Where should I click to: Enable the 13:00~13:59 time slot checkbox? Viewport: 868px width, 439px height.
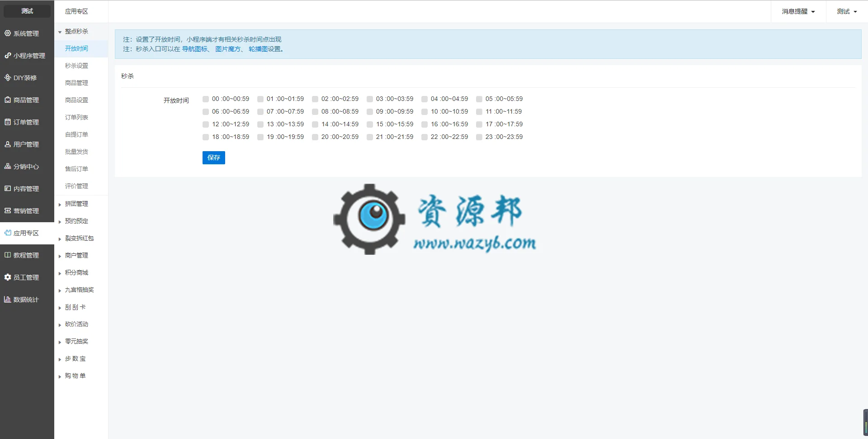[x=260, y=124]
